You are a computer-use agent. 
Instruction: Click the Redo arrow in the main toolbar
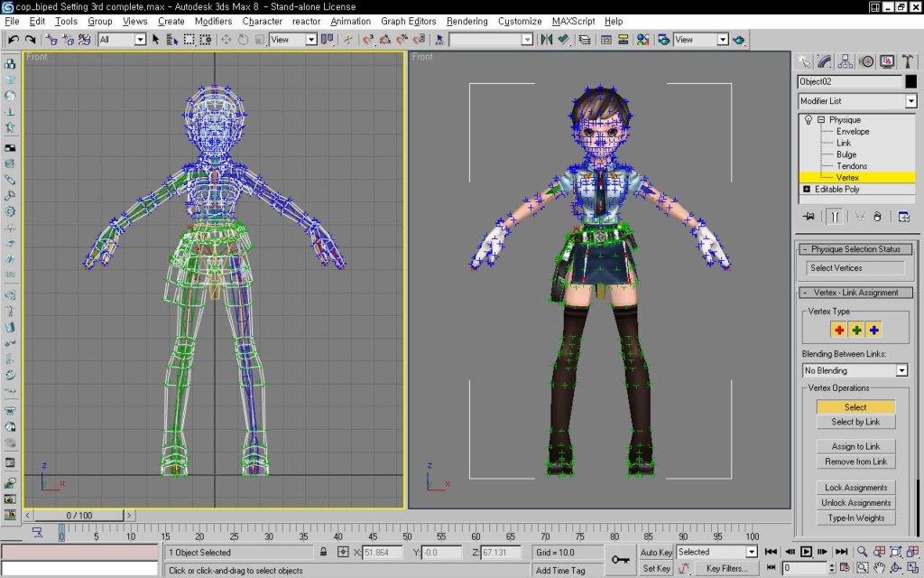[x=30, y=40]
